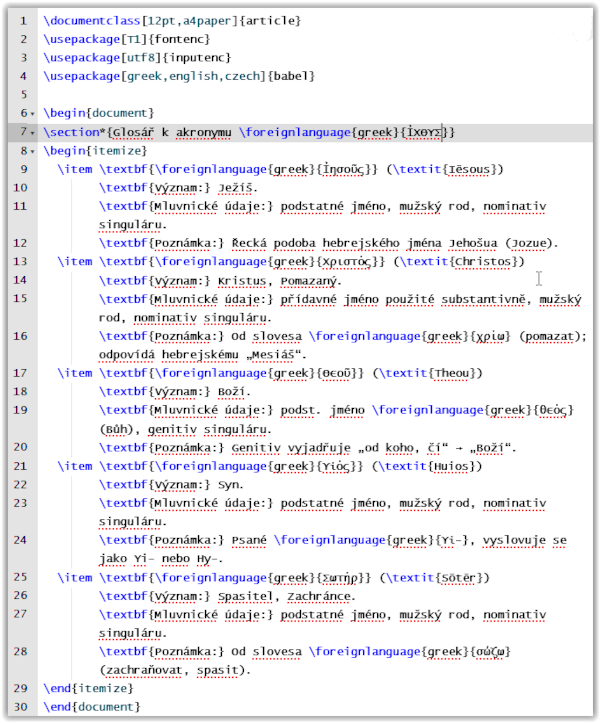Collapse the \section fold arrow on line 7
This screenshot has width=600, height=723.
point(33,133)
